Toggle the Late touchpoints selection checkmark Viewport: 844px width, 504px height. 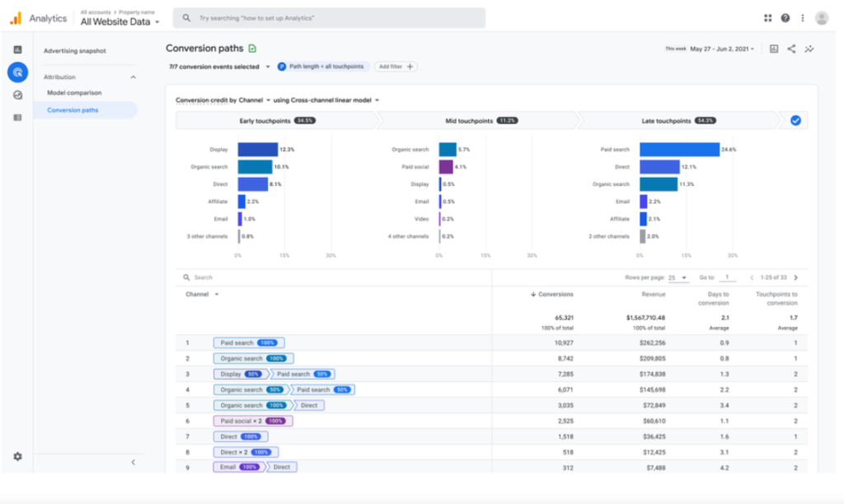(x=794, y=120)
